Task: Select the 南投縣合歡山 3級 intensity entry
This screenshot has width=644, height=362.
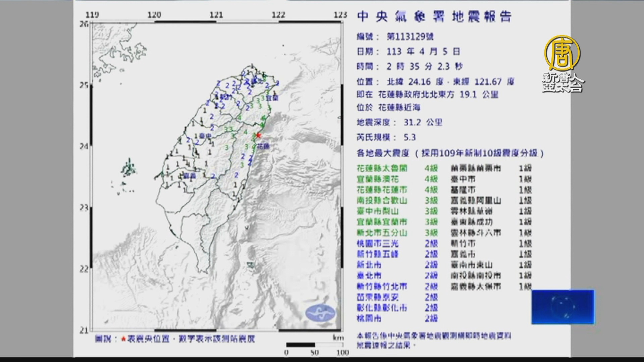Action: tap(397, 200)
